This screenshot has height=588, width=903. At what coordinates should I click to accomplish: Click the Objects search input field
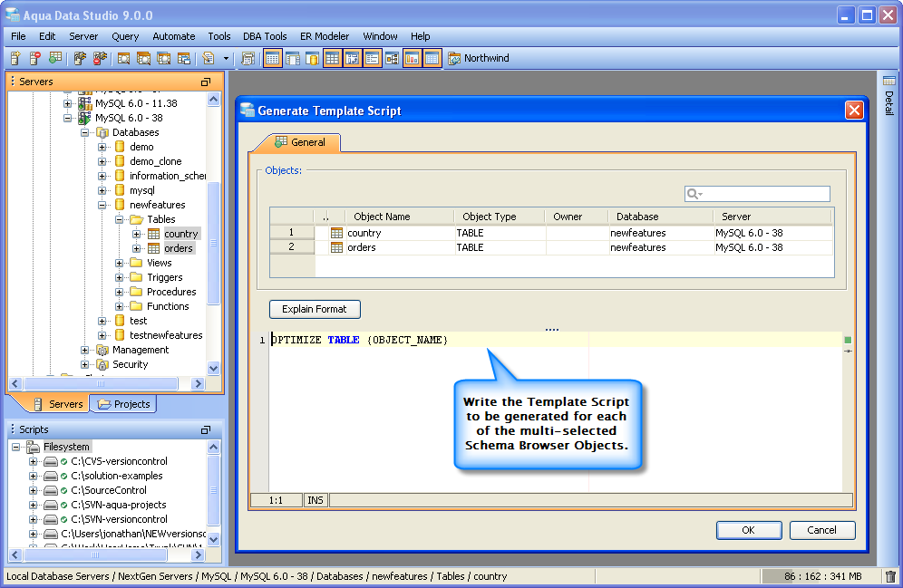[757, 194]
